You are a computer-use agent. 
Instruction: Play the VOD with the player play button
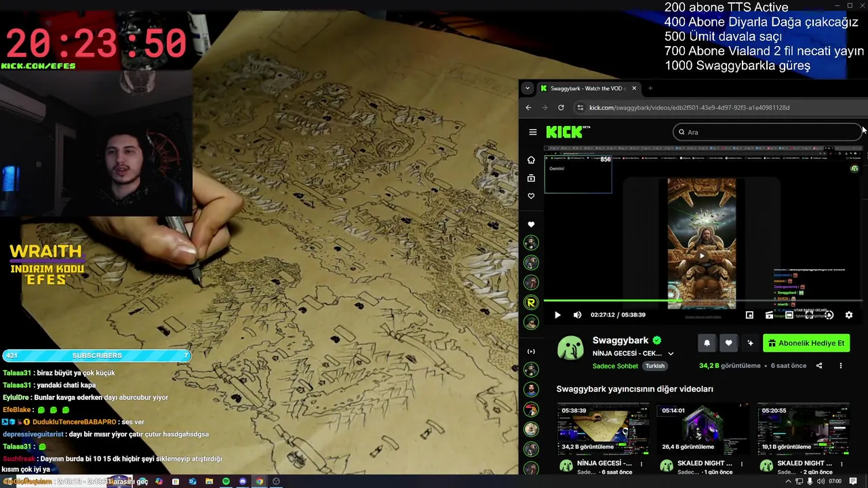coord(557,314)
